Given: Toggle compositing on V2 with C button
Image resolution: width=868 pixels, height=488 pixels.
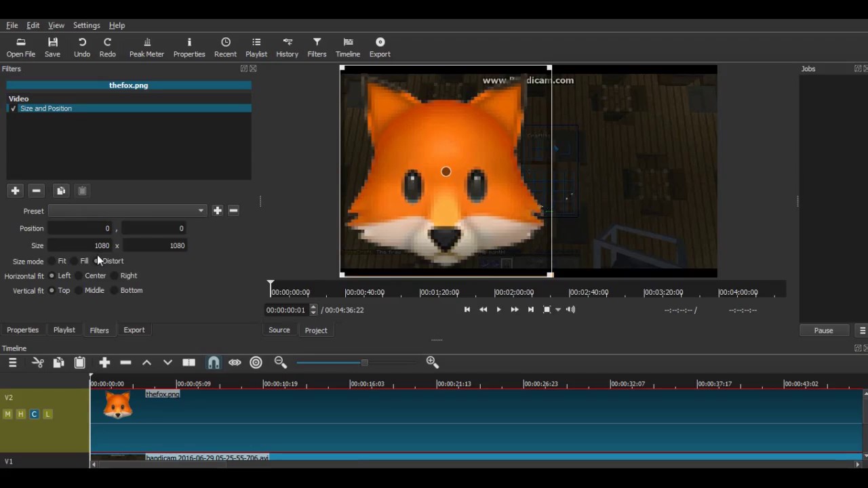Looking at the screenshot, I should [34, 414].
